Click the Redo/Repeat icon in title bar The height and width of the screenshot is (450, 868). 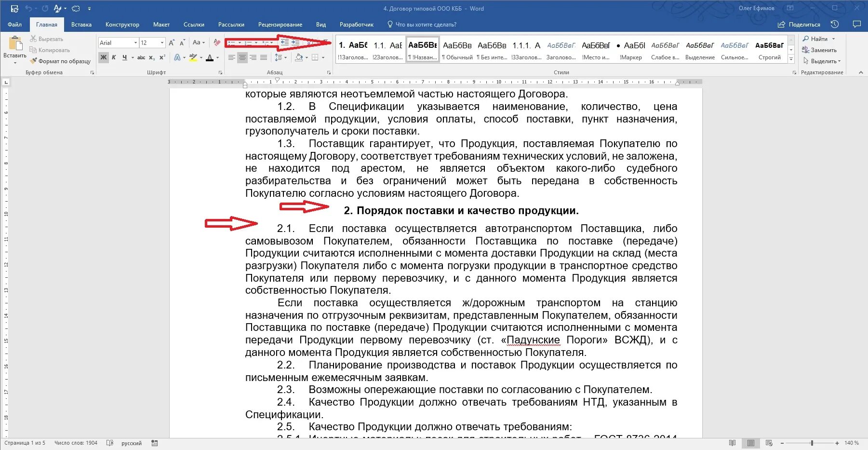click(x=45, y=9)
